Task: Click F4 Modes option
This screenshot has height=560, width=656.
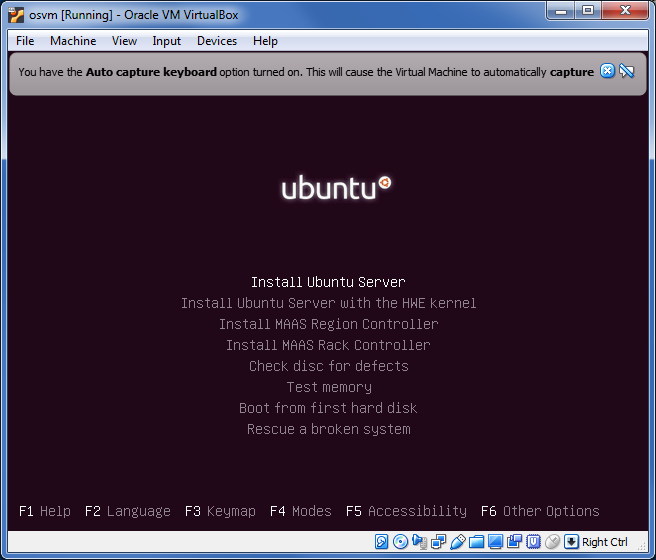Action: pos(301,511)
